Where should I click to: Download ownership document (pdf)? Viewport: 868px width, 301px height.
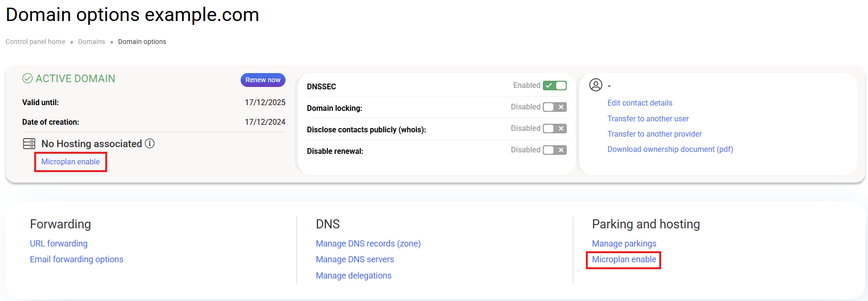pos(670,149)
